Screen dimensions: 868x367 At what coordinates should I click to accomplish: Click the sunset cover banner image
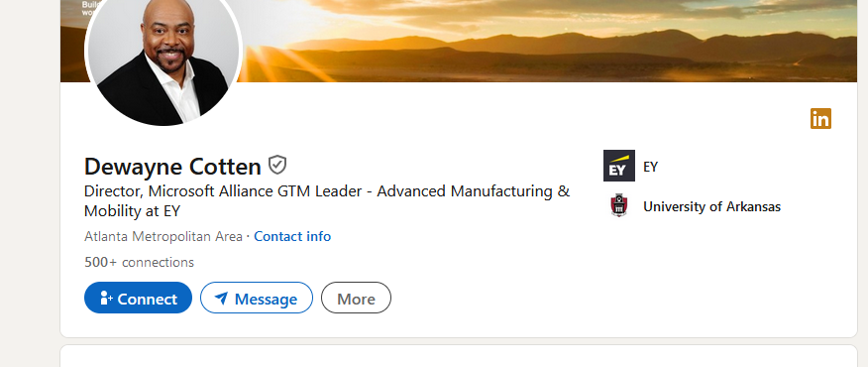pyautogui.click(x=548, y=41)
